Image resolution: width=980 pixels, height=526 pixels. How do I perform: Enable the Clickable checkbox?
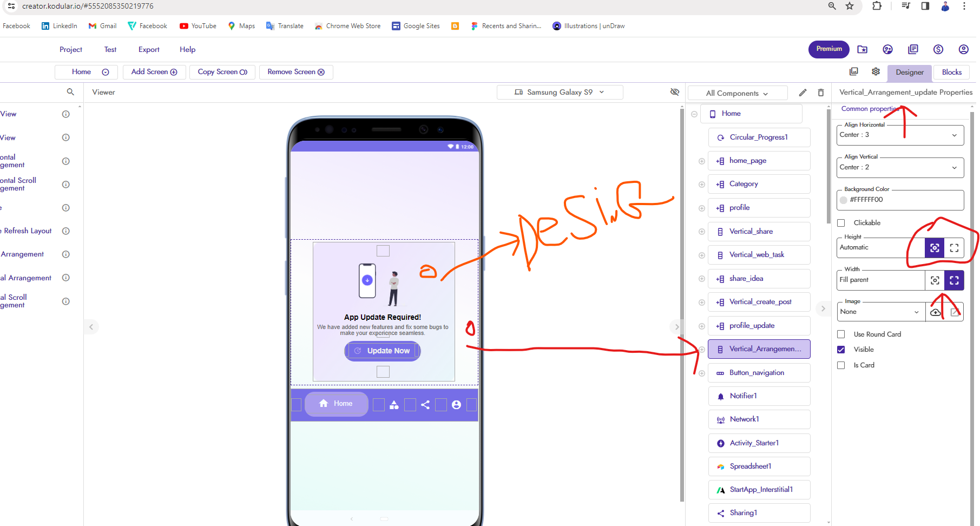[841, 223]
